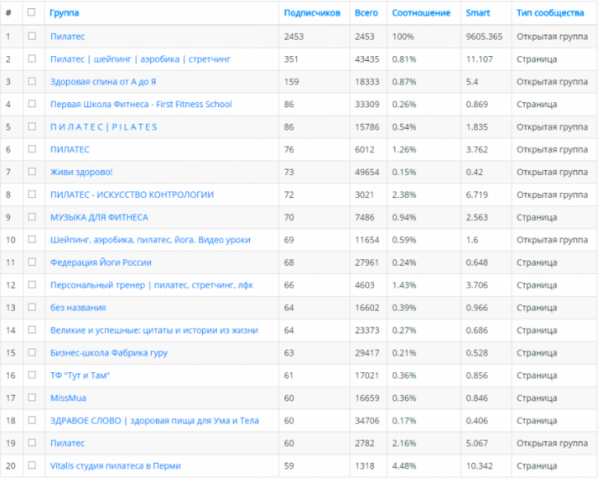Viewport: 600px width, 481px height.
Task: Sort by Smart column header
Action: point(478,13)
